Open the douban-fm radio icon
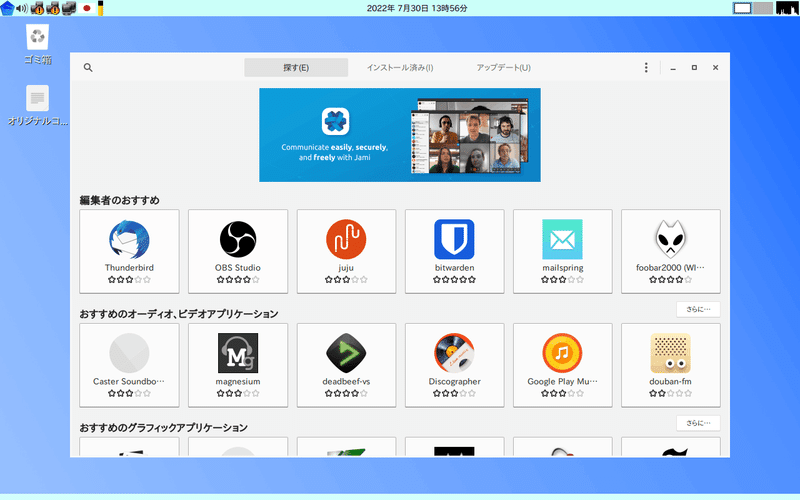Screen dimensions: 800x500 (x=670, y=353)
